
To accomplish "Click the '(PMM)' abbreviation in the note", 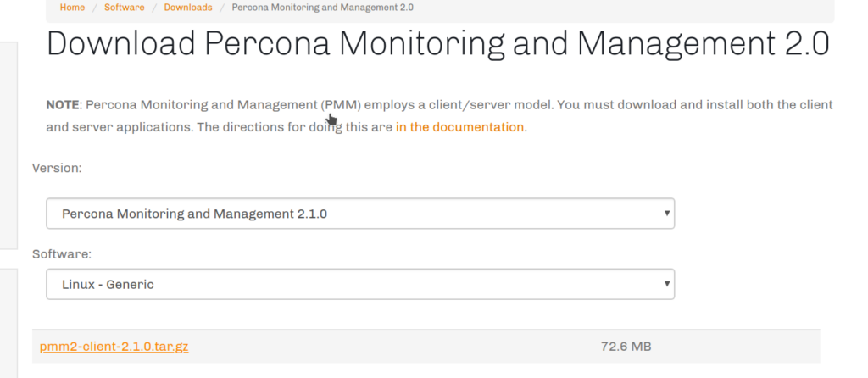I will tap(342, 105).
